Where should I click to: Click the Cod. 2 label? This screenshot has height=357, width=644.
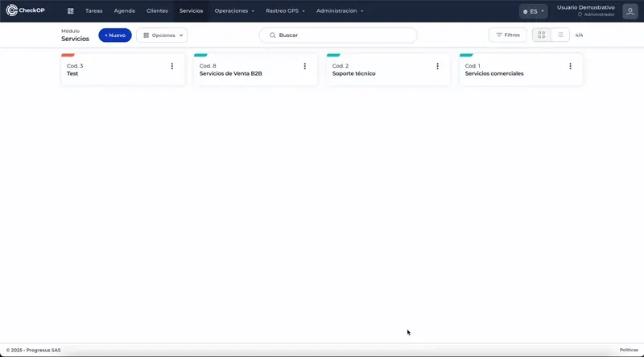(341, 66)
